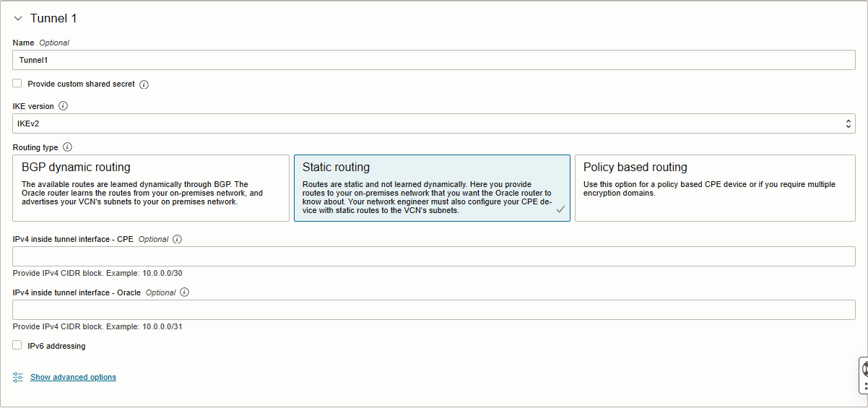
Task: Enable Provide custom shared secret checkbox
Action: (17, 84)
